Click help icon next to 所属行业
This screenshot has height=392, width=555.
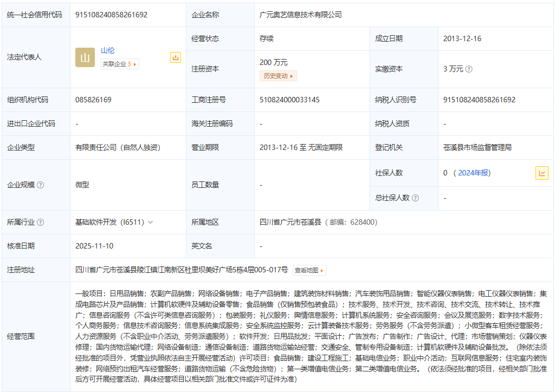point(41,223)
